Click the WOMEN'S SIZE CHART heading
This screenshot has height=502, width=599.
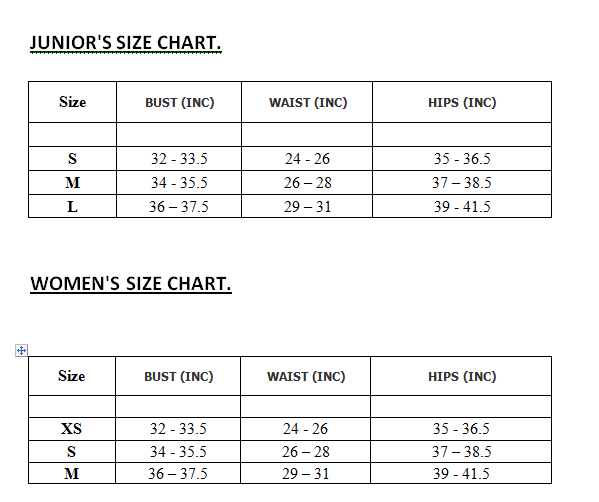(x=131, y=284)
